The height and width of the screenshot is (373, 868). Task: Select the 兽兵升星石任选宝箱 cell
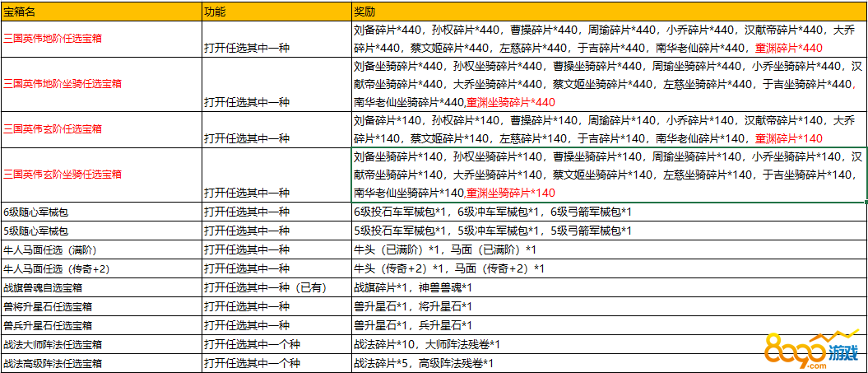(101, 325)
